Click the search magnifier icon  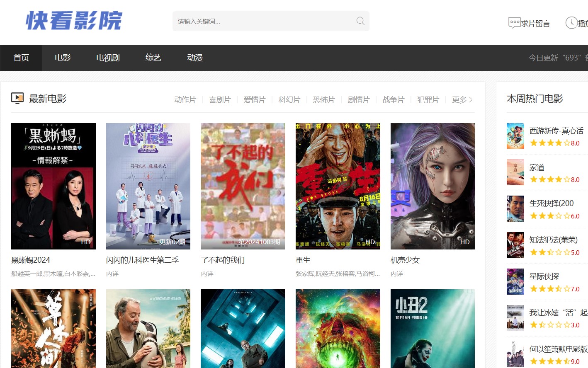pyautogui.click(x=360, y=21)
